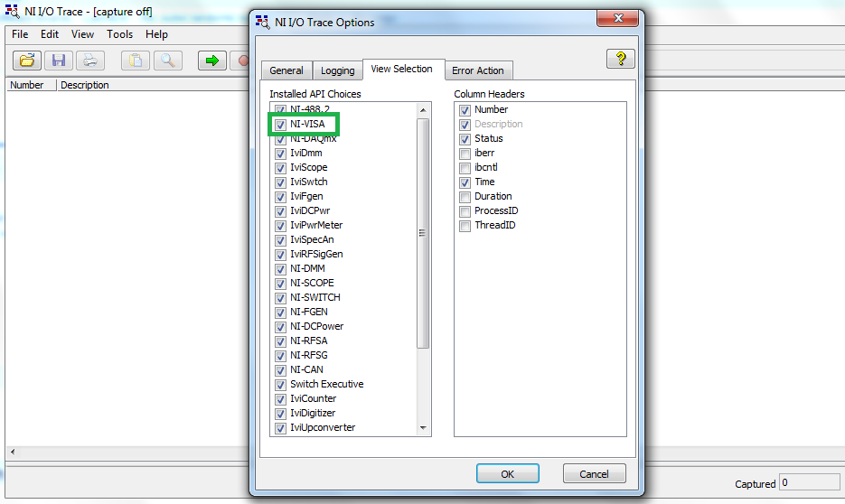
Task: Disable the IviDCPwr API choice
Action: pyautogui.click(x=280, y=211)
